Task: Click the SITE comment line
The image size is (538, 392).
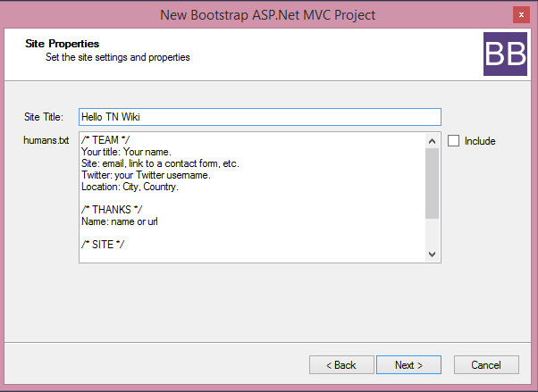Action: 103,245
